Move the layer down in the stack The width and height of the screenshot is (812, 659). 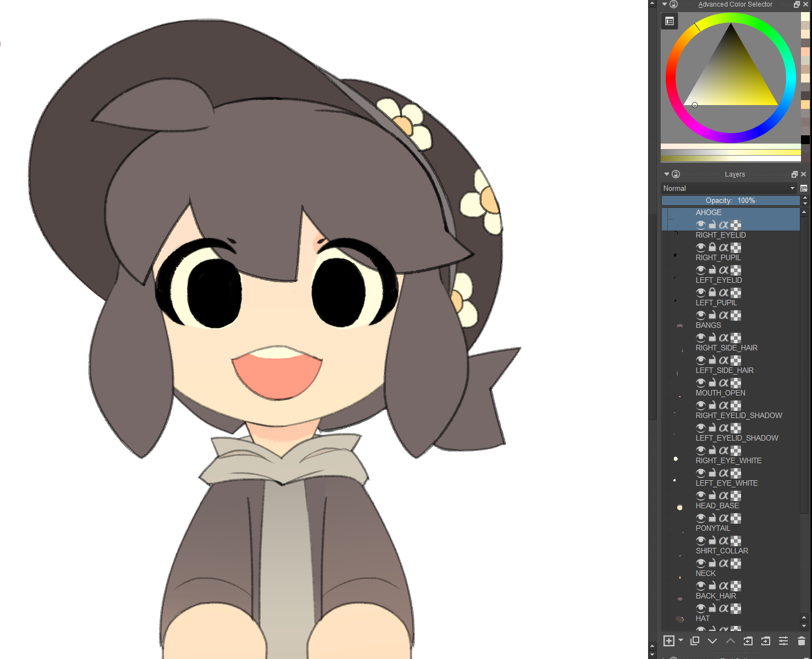pos(712,641)
